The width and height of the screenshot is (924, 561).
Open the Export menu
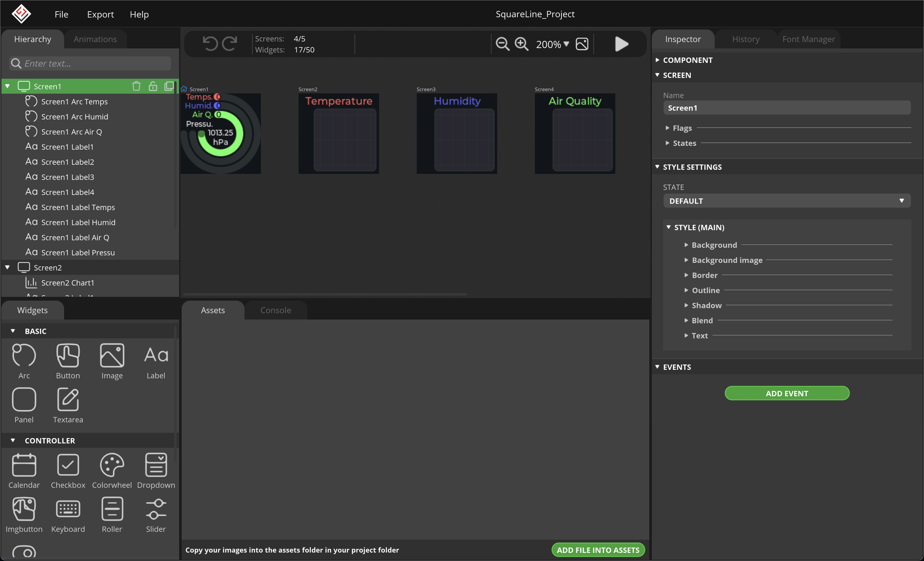point(100,14)
